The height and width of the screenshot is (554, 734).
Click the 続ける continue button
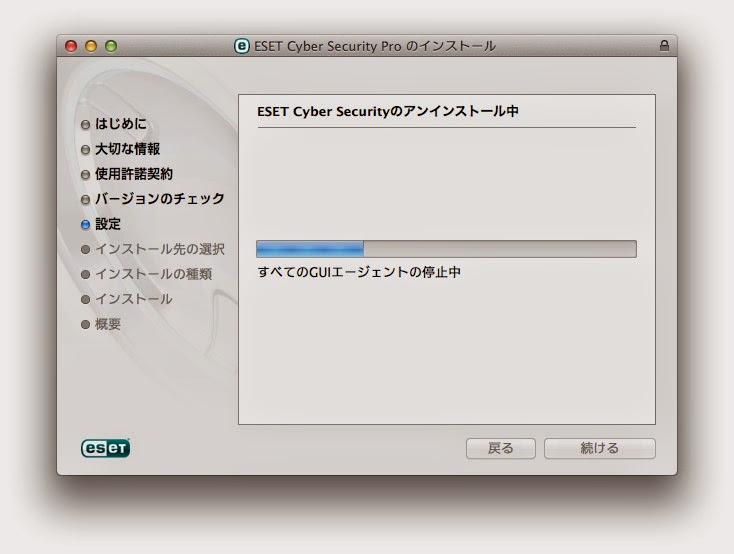600,448
